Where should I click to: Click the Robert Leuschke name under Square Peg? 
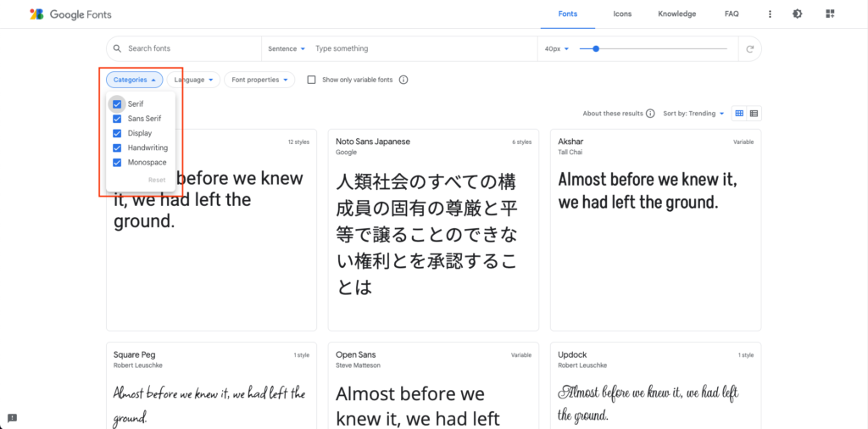(x=138, y=365)
